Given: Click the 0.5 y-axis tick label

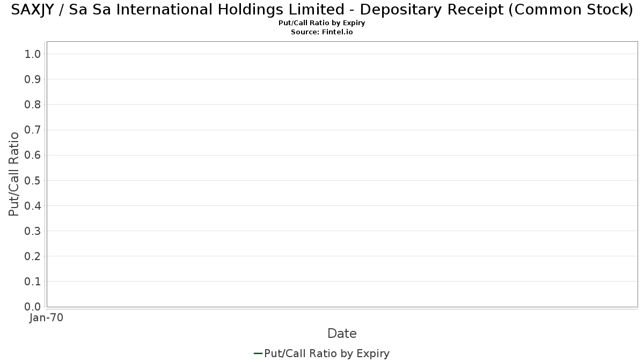Looking at the screenshot, I should 33,180.
